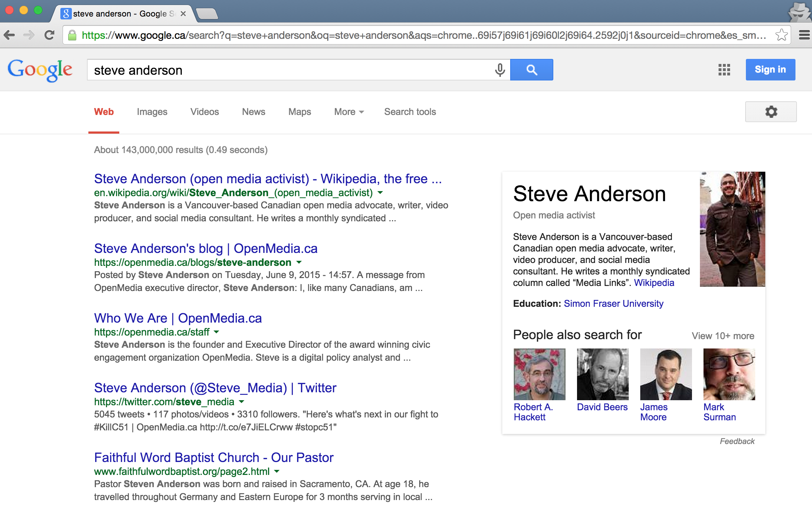Open search settings via the gear icon

771,112
